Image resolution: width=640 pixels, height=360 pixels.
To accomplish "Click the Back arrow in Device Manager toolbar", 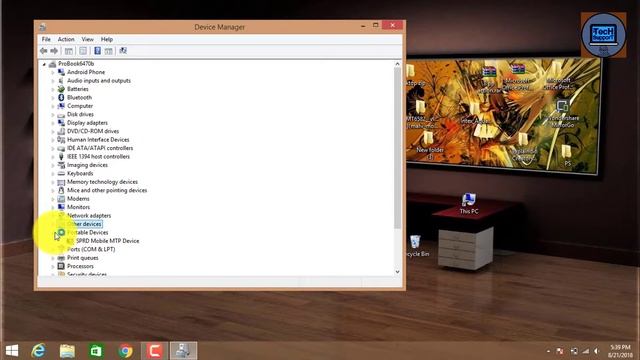I will coord(44,51).
